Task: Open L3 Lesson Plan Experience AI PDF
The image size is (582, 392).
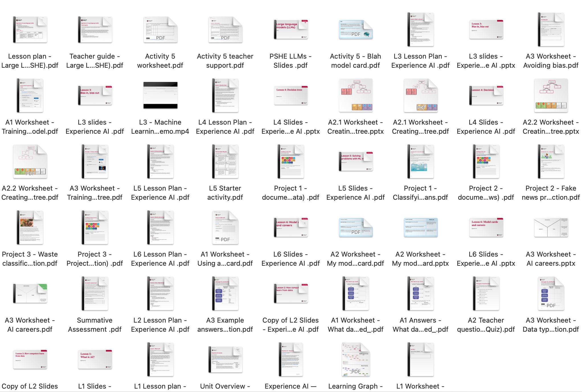Action: point(420,33)
